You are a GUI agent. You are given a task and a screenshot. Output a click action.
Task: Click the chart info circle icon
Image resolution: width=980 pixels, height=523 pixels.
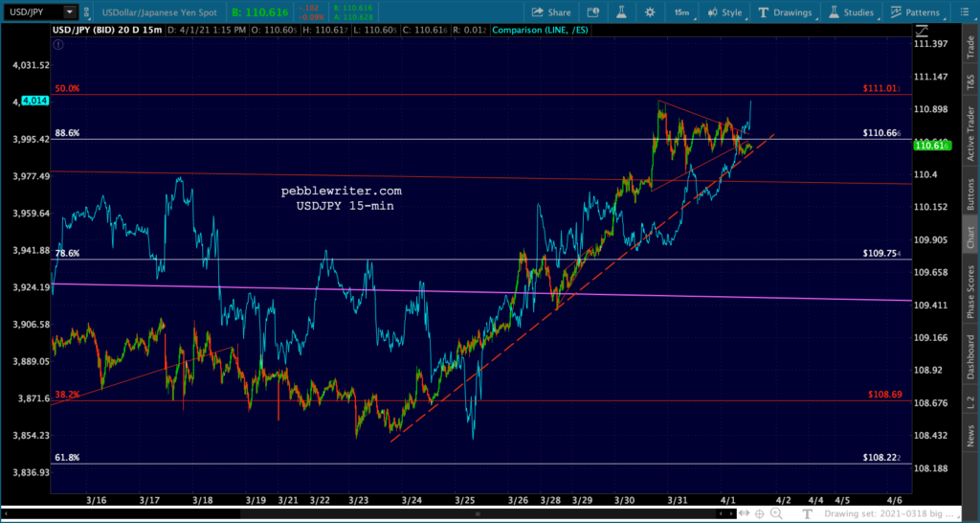57,44
